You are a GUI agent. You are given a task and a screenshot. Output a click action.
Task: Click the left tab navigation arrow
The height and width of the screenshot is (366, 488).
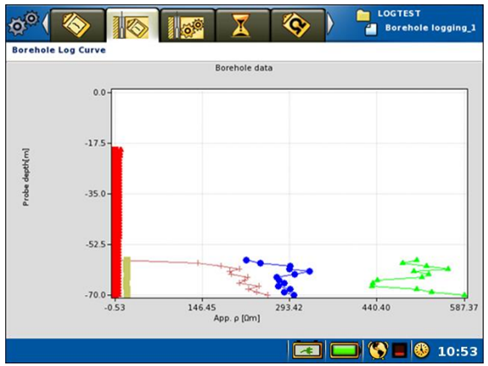pos(45,23)
